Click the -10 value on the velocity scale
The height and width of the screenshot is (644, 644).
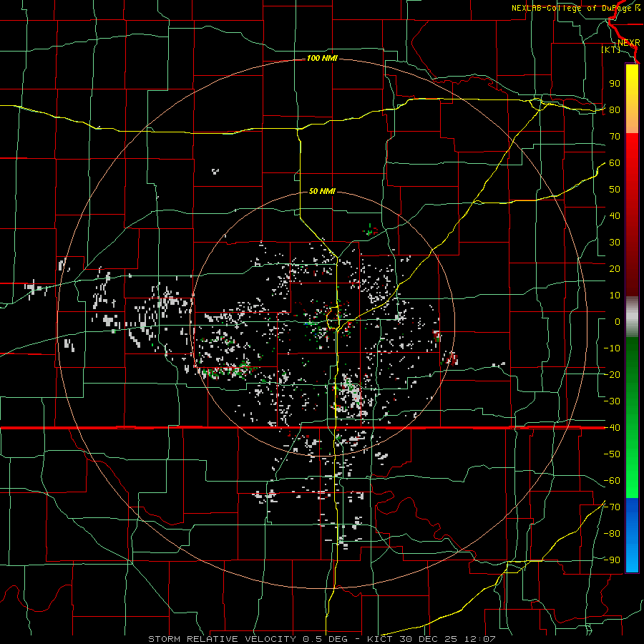pyautogui.click(x=612, y=348)
